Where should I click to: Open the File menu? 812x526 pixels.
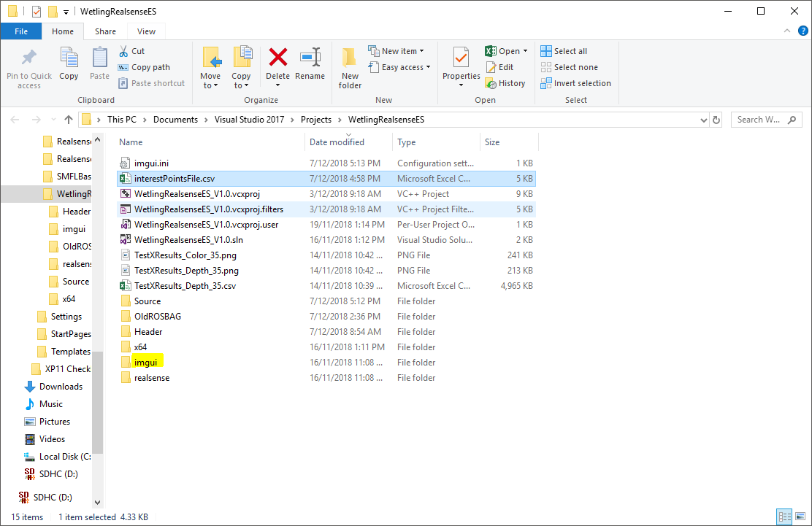click(x=21, y=31)
